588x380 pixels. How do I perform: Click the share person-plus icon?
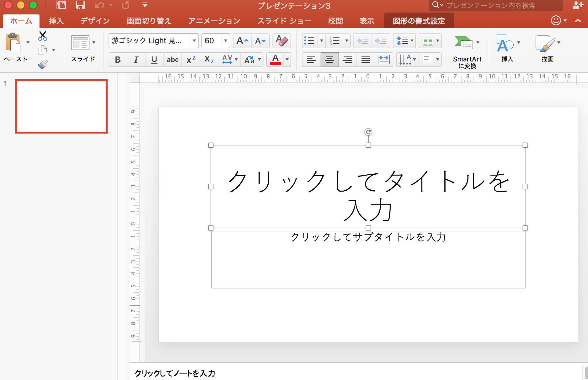[578, 5]
